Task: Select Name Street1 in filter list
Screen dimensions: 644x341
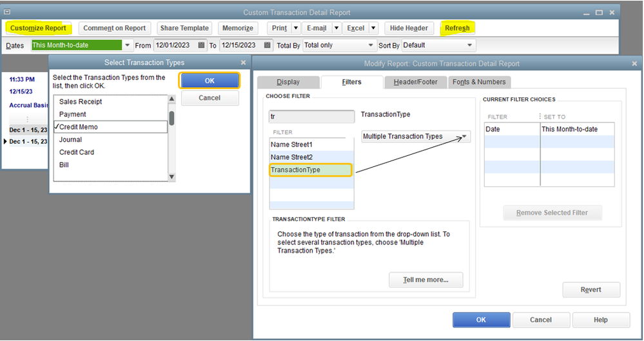Action: pyautogui.click(x=311, y=144)
